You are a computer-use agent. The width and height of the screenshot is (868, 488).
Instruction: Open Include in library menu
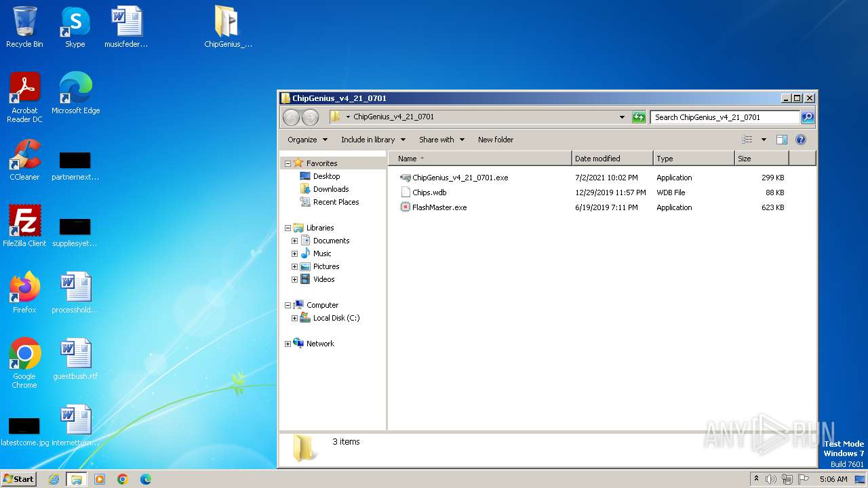coord(373,140)
